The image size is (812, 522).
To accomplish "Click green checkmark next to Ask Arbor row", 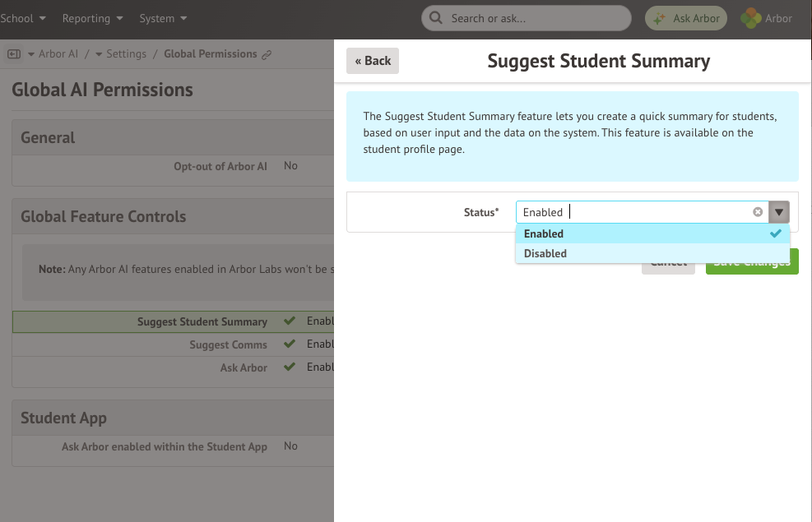I will [x=289, y=367].
